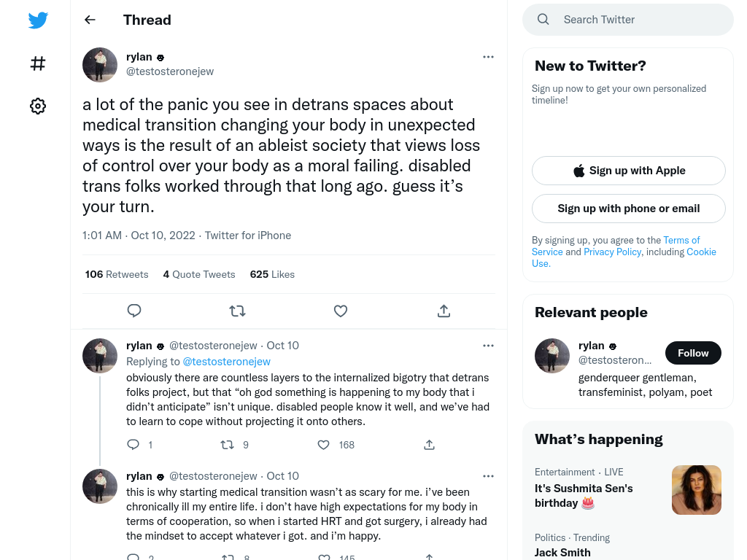View the 106 Retweets list

[117, 274]
